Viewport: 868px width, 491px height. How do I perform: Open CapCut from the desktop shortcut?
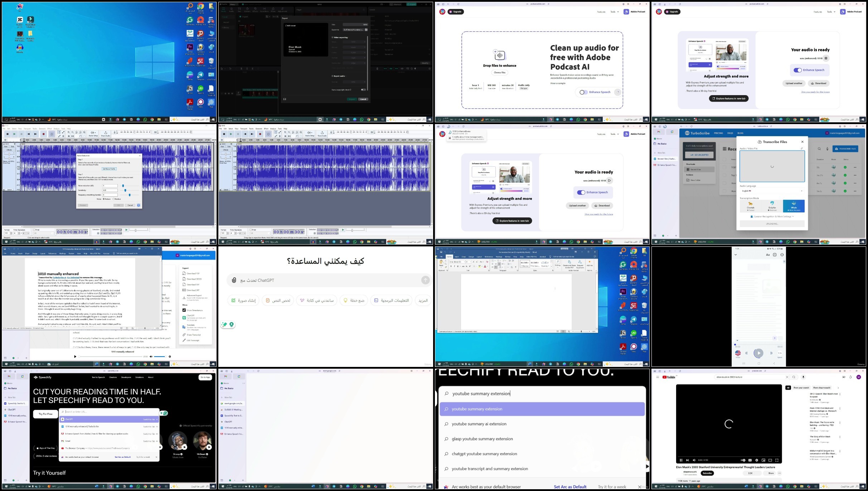[x=20, y=21]
